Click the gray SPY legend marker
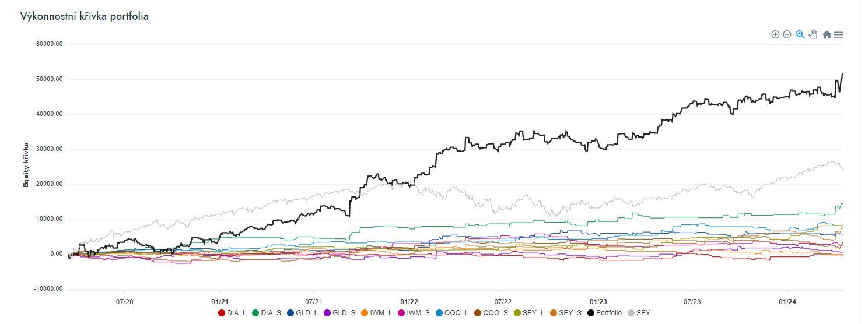 pyautogui.click(x=631, y=313)
